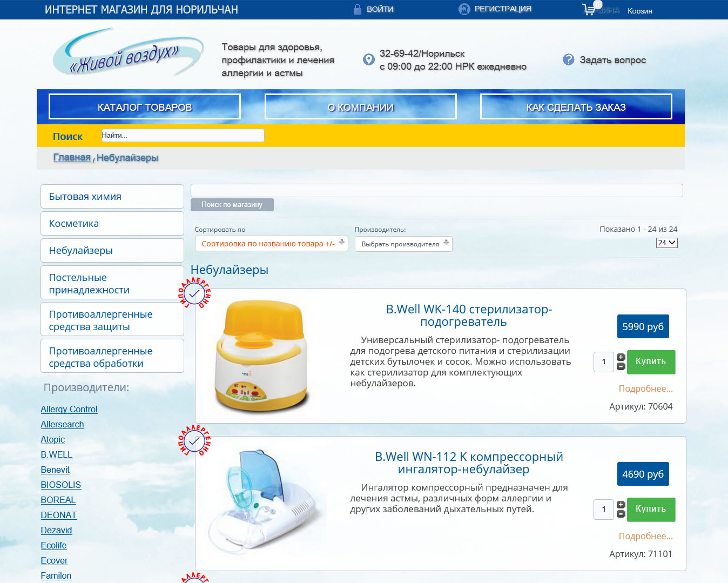Click the Найти search input field
This screenshot has height=583, width=728.
(183, 135)
